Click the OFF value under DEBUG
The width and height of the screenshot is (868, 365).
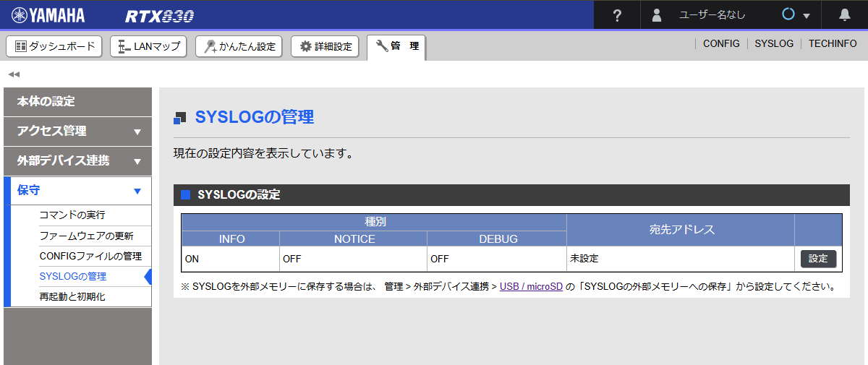coord(440,259)
